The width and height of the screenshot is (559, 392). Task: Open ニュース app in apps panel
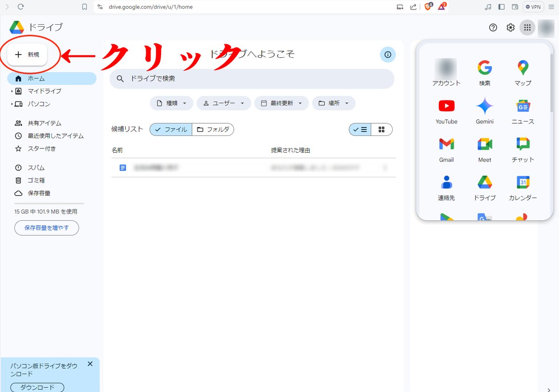(x=523, y=111)
